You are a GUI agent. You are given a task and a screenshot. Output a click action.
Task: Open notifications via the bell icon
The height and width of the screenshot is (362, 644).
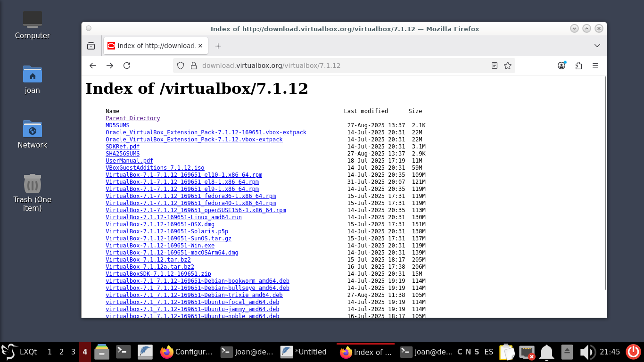546,352
